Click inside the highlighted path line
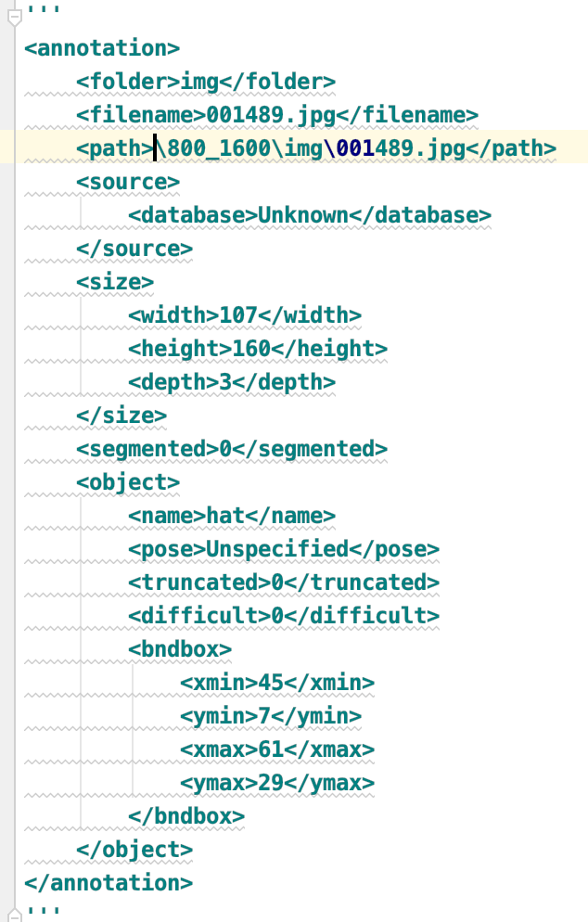The image size is (588, 922). click(315, 148)
